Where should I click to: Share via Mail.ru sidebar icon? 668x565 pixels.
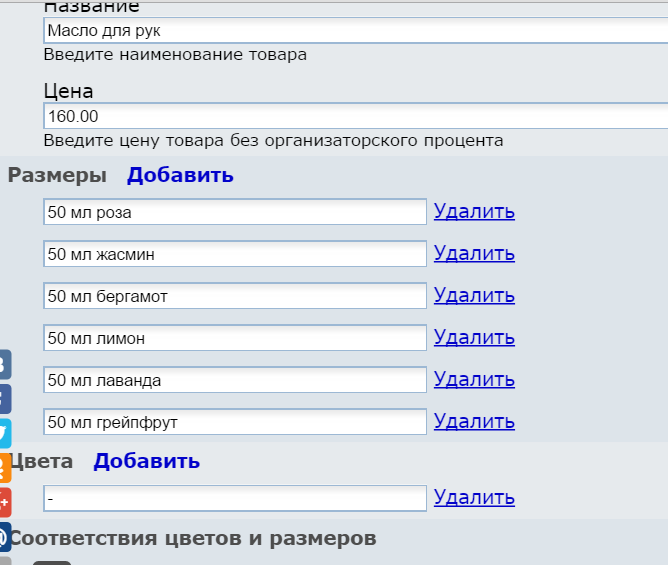click(x=5, y=537)
